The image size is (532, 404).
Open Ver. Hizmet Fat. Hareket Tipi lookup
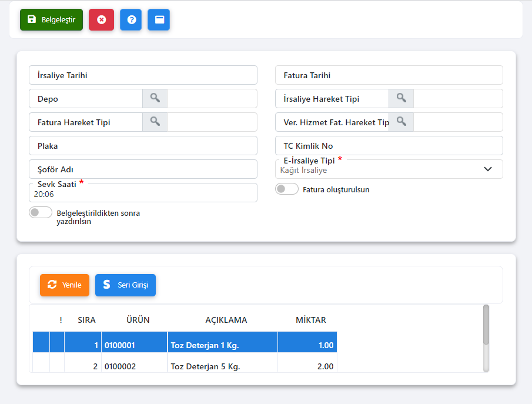[x=401, y=122]
